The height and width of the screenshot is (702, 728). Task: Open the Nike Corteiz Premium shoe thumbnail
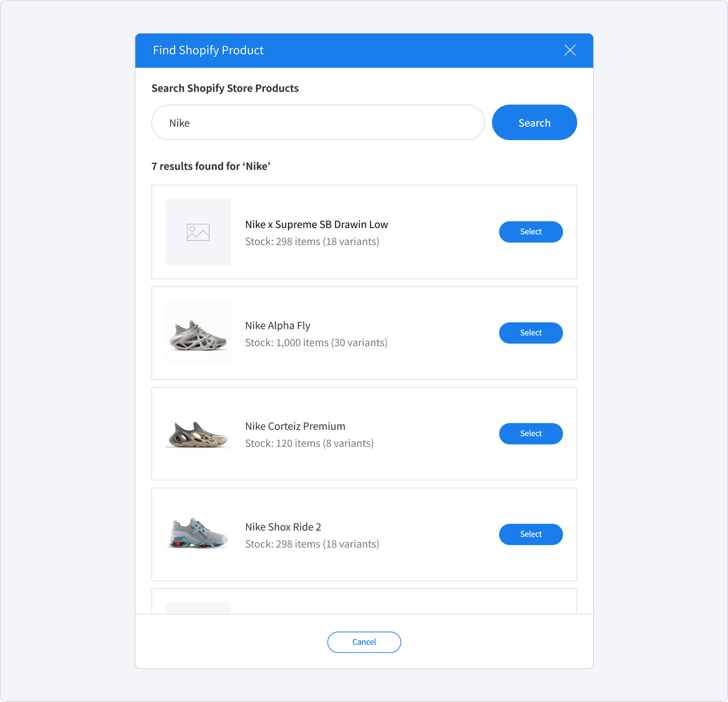tap(198, 434)
